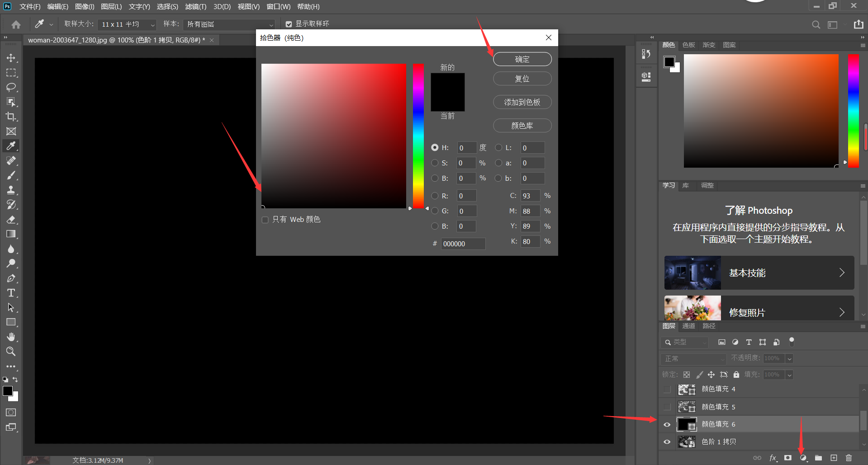Select the Dodge tool
The height and width of the screenshot is (465, 868).
click(x=11, y=263)
